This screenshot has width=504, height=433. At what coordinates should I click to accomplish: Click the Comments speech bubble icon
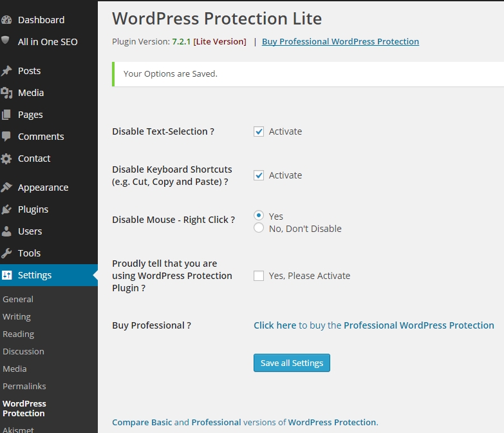6,137
